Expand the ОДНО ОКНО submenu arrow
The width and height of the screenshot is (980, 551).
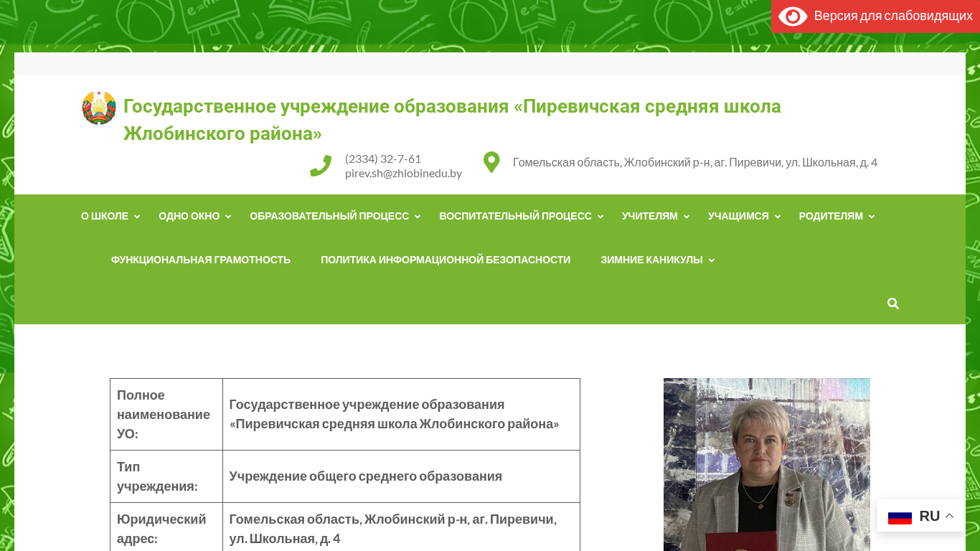pos(228,217)
